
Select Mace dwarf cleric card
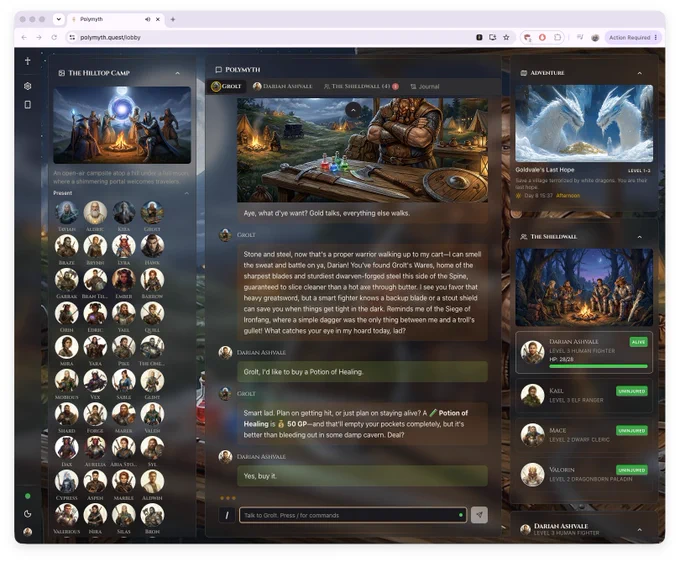584,435
